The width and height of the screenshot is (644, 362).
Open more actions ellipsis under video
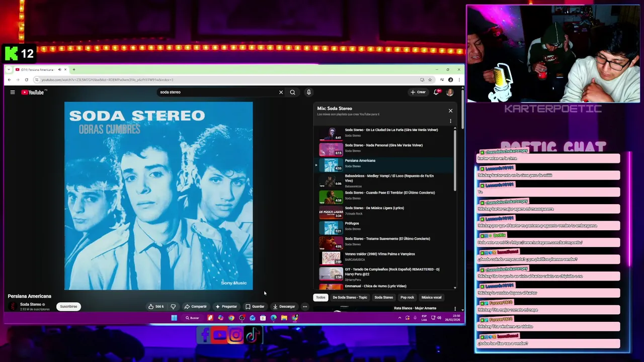click(x=305, y=306)
